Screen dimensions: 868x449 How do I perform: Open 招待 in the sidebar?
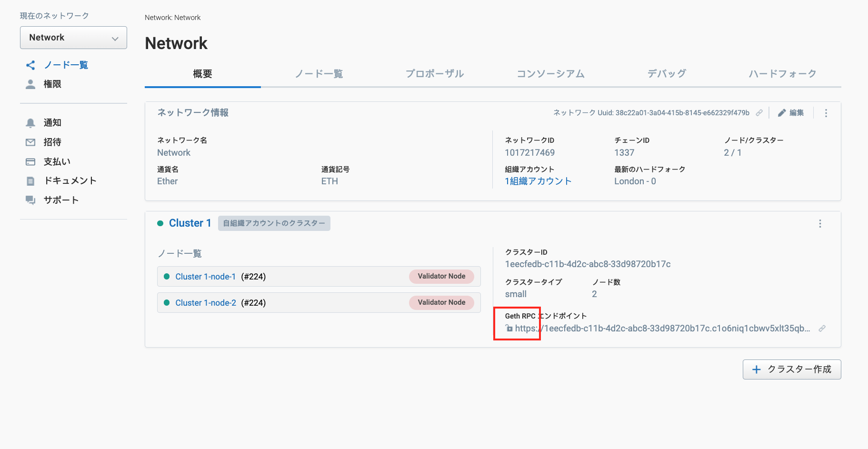click(52, 142)
